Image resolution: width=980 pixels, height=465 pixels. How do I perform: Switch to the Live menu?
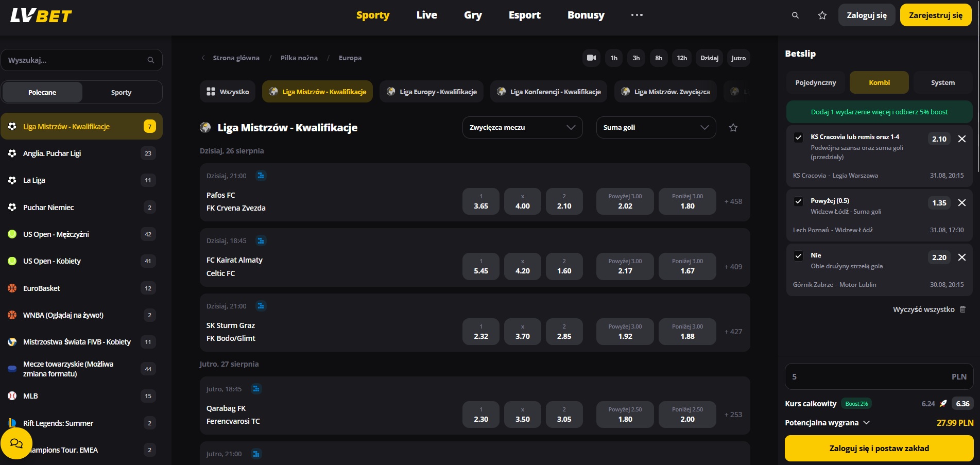(426, 15)
